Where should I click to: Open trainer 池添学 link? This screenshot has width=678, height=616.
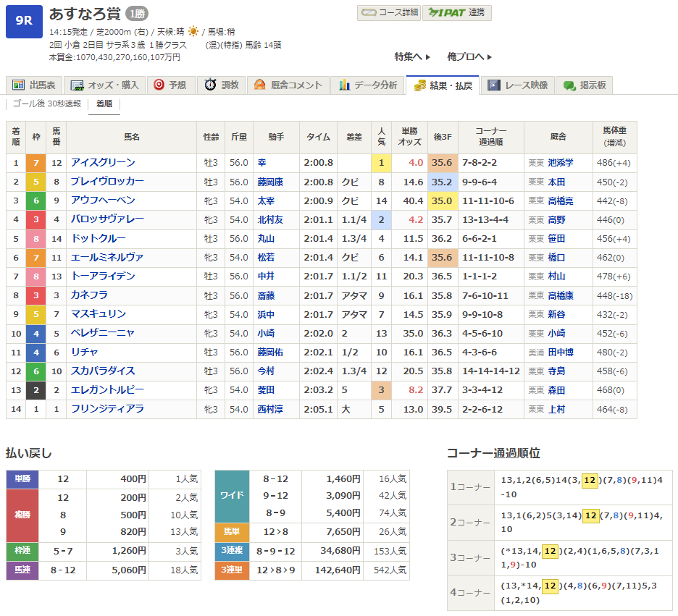(x=560, y=163)
